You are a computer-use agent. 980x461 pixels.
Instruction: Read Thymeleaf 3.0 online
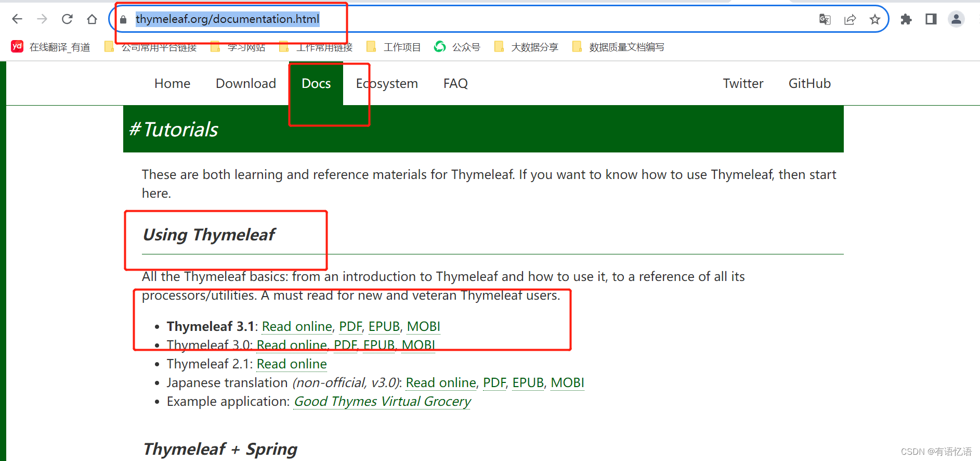pos(292,345)
